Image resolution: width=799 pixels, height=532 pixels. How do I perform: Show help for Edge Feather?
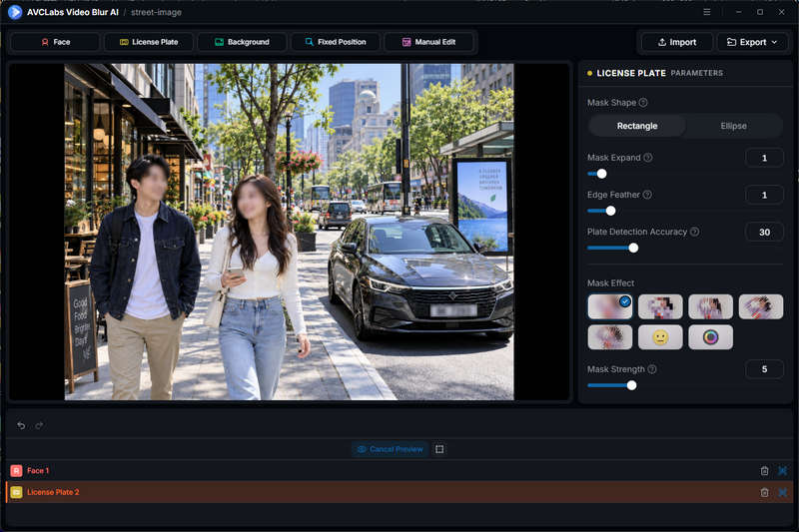[647, 195]
